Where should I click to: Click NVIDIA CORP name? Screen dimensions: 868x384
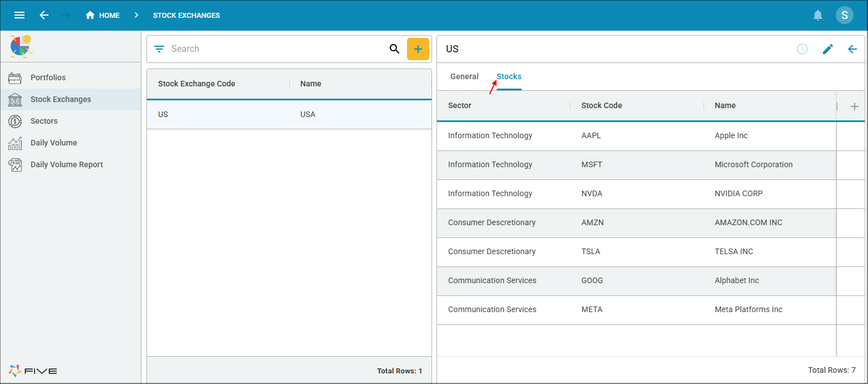click(739, 193)
